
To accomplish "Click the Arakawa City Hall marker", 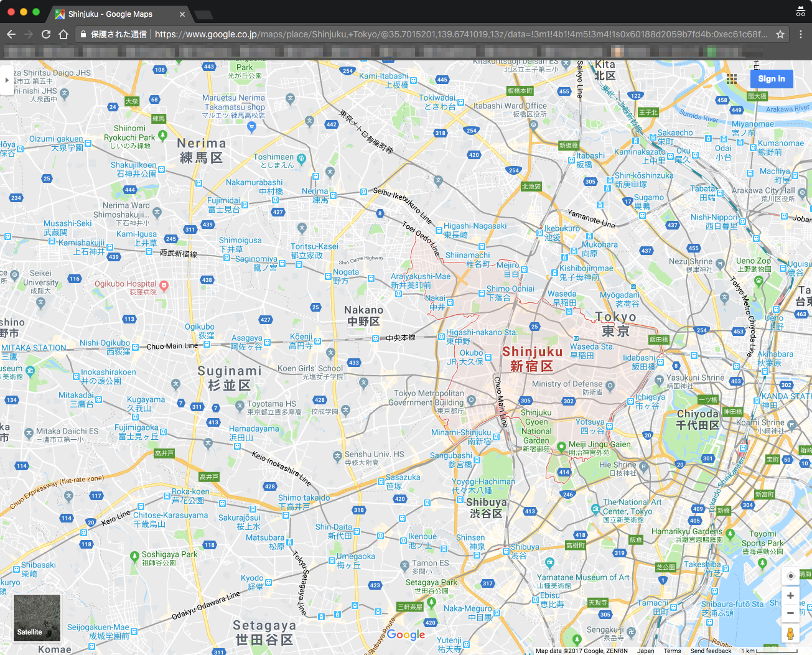I will coord(803,193).
